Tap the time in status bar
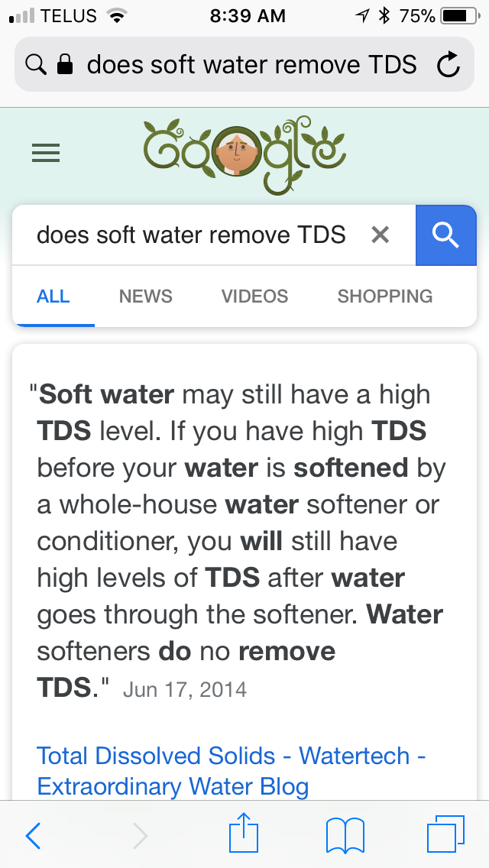The width and height of the screenshot is (489, 868). (247, 16)
